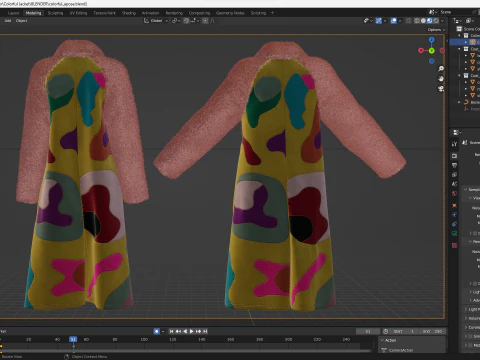The height and width of the screenshot is (360, 480).
Task: Select material preview viewport shading
Action: click(x=430, y=21)
